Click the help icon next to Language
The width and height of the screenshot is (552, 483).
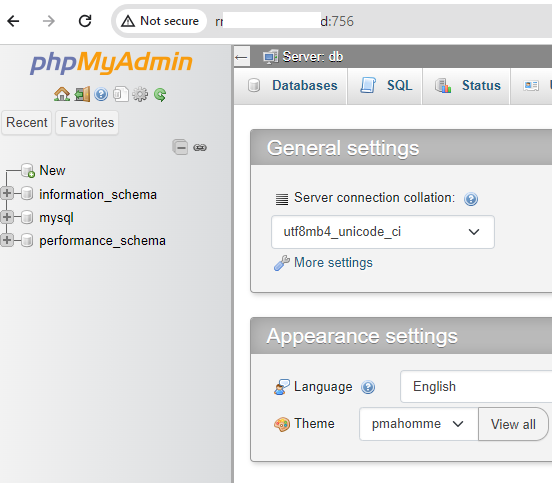(x=368, y=388)
